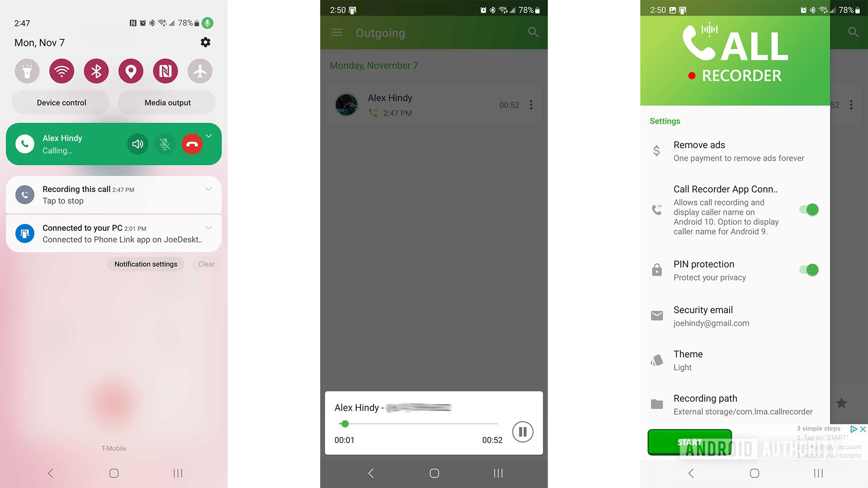Tap the speaker icon during call

[x=136, y=144]
